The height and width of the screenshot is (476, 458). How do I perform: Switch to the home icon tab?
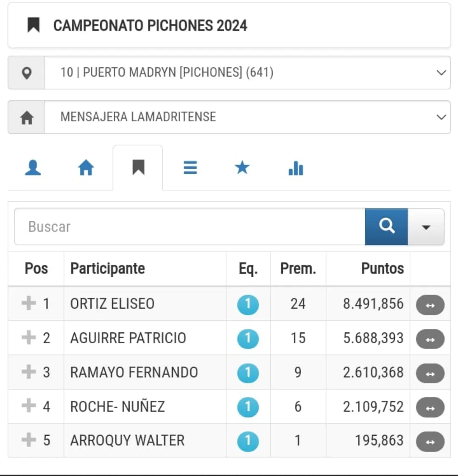[86, 168]
